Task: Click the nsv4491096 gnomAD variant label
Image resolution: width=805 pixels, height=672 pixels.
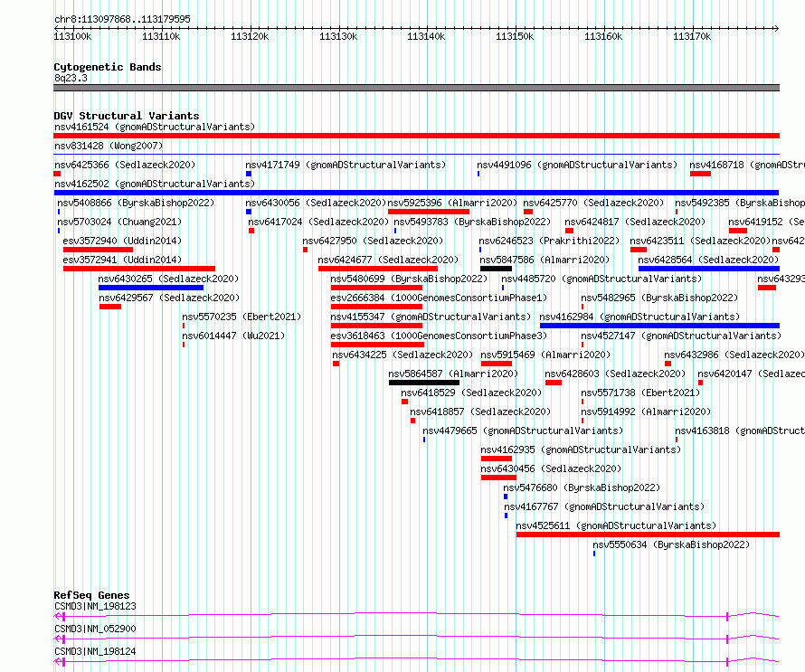Action: (x=577, y=165)
